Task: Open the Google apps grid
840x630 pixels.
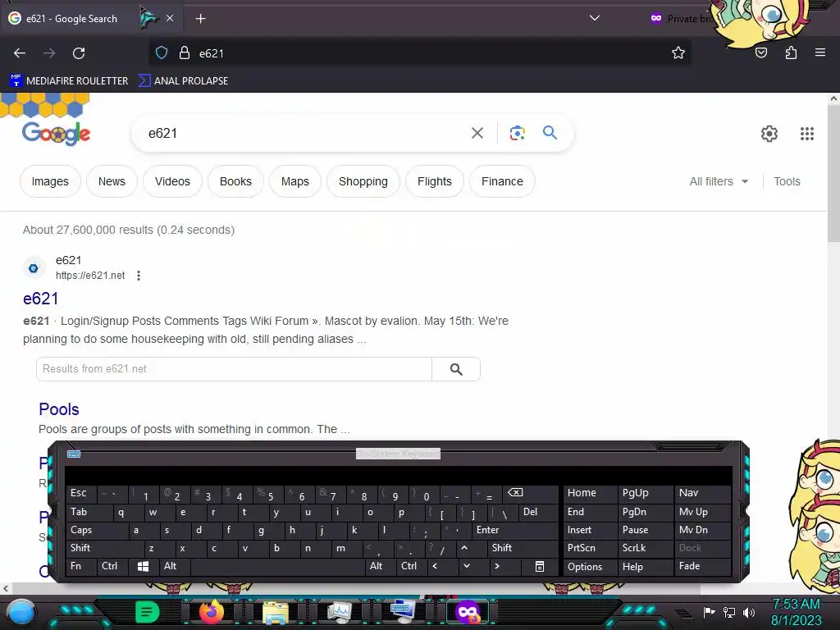Action: click(807, 134)
